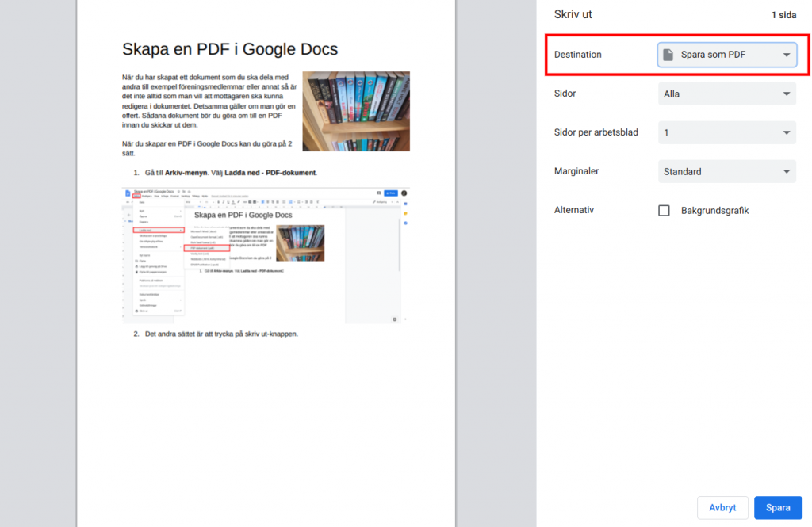The image size is (812, 527).
Task: Click the '1 sida' page count text
Action: tap(783, 15)
